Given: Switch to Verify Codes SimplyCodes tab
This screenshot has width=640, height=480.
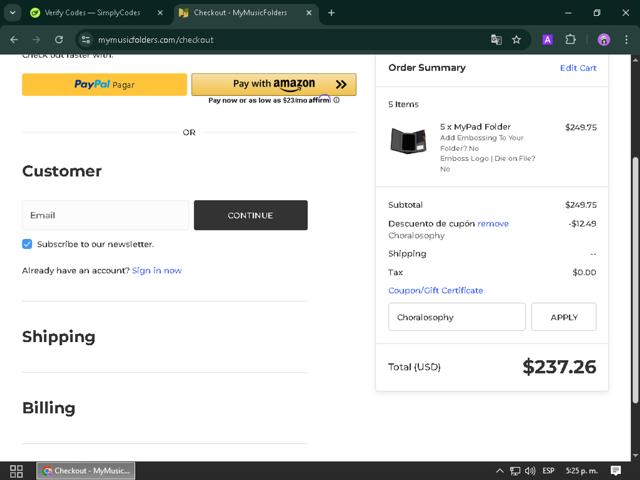Looking at the screenshot, I should [x=97, y=13].
